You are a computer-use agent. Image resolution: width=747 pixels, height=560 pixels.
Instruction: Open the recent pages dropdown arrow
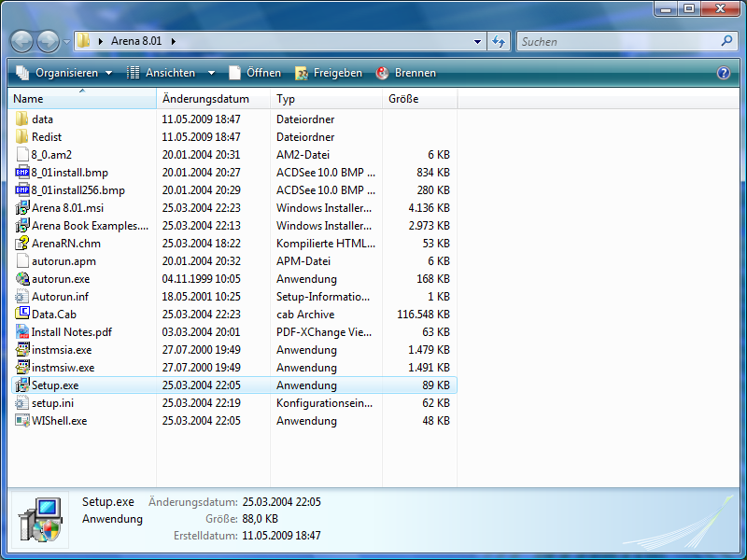(x=66, y=42)
